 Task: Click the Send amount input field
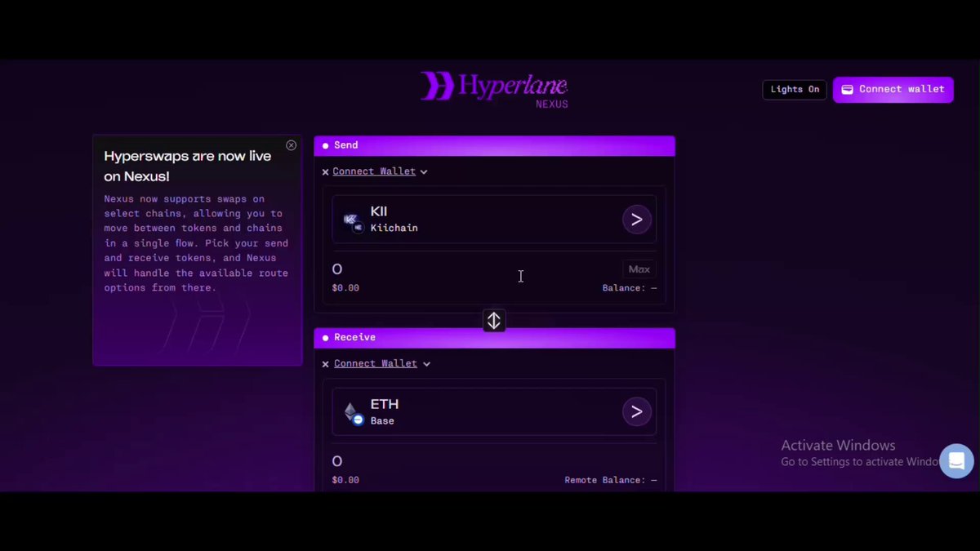point(474,269)
